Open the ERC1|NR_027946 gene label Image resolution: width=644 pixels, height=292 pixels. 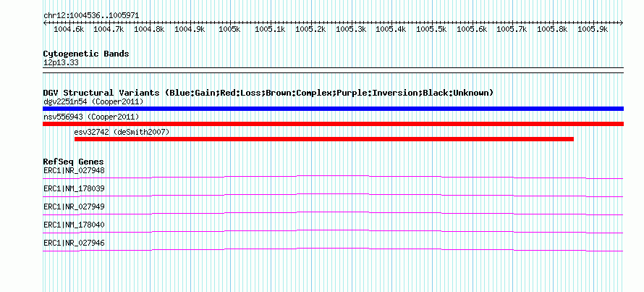(74, 243)
